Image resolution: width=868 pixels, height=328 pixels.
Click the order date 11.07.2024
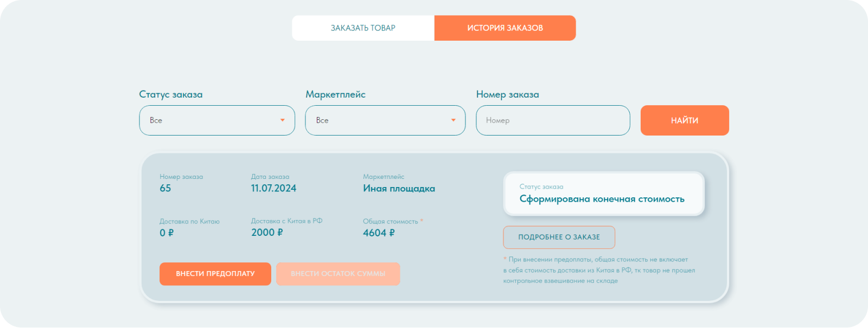point(273,189)
